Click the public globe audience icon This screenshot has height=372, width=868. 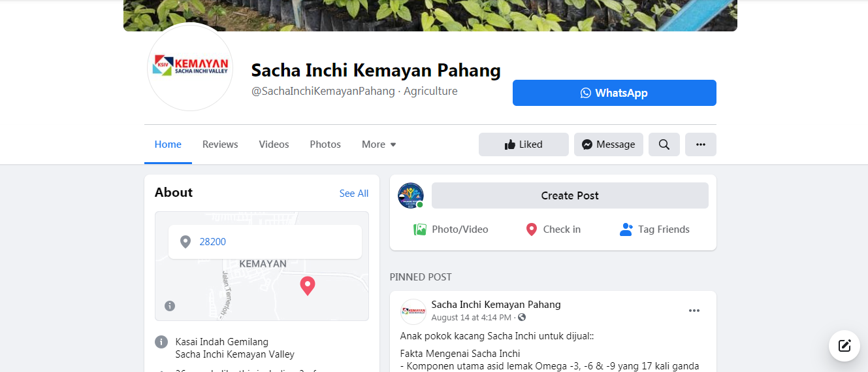[522, 318]
